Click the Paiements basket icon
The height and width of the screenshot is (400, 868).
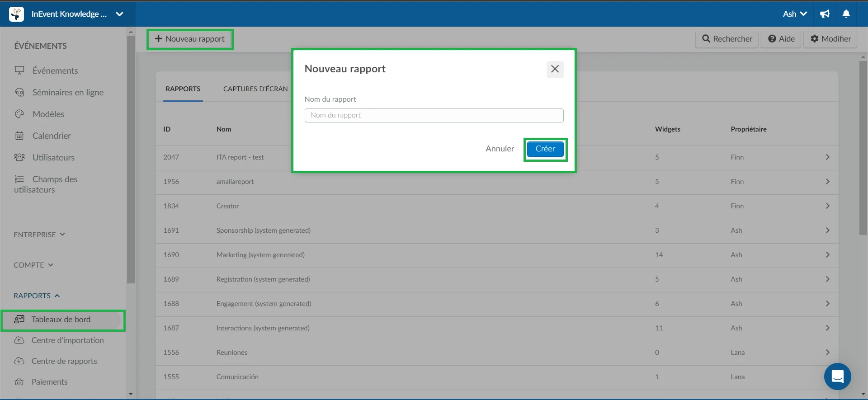click(19, 382)
